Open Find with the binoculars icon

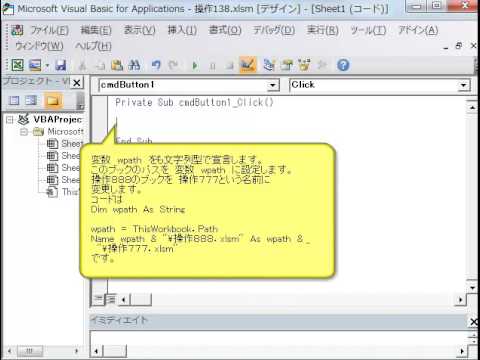point(134,65)
